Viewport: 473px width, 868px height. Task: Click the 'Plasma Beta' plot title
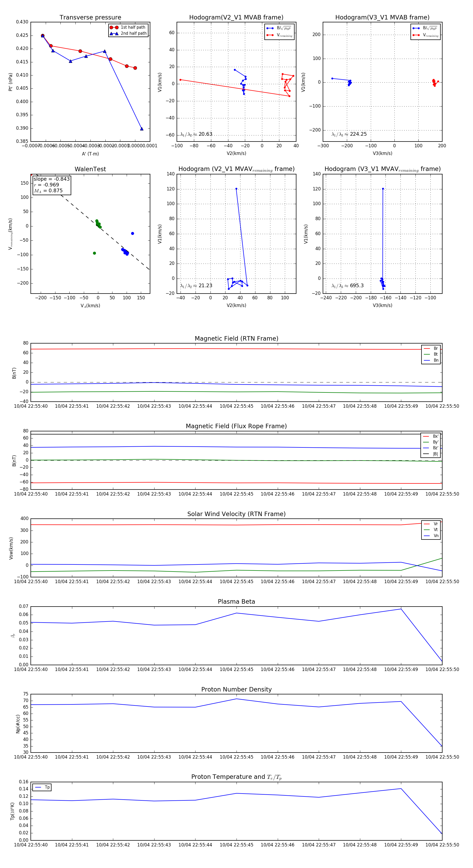[x=236, y=602]
